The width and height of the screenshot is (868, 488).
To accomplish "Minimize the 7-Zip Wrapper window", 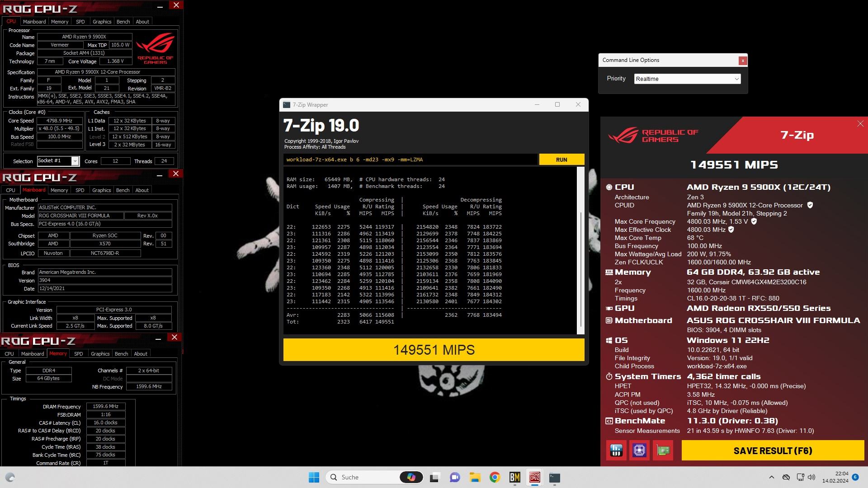I will click(537, 104).
